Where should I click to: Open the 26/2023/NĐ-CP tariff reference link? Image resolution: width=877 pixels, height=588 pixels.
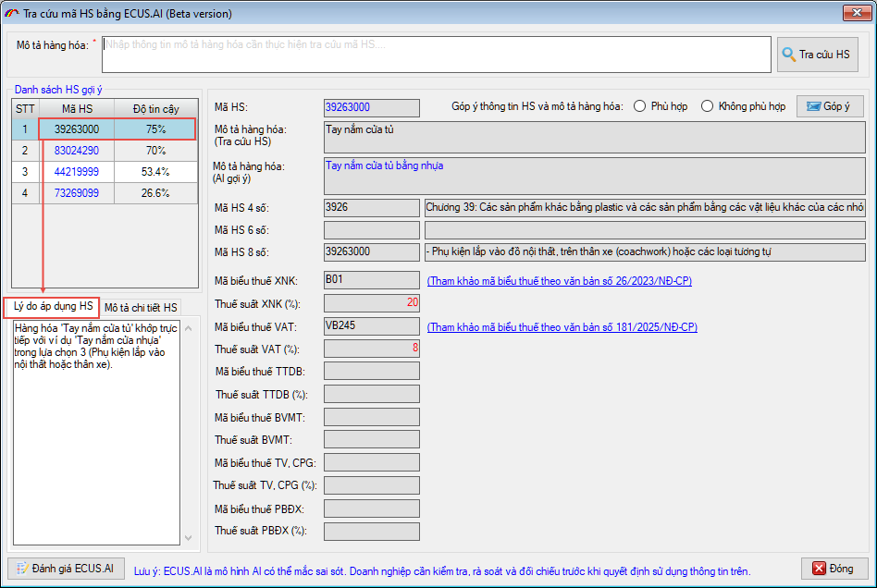click(559, 281)
